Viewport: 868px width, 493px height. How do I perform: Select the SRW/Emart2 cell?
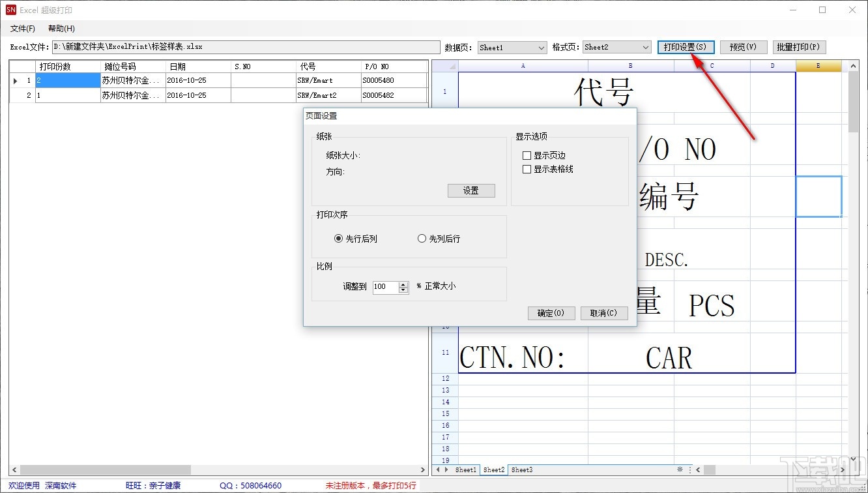(328, 95)
